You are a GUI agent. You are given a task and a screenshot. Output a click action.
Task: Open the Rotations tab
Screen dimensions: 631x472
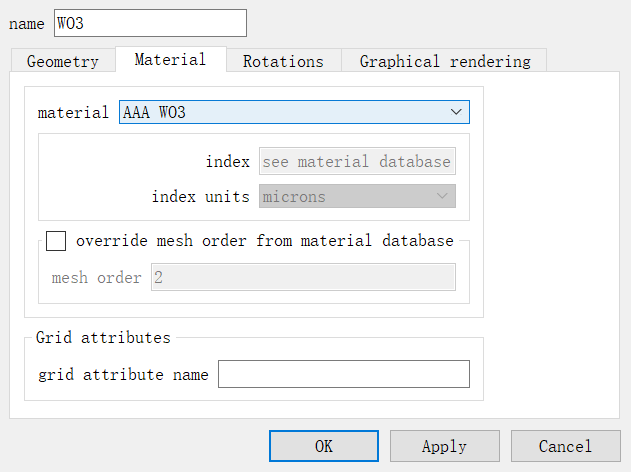[283, 61]
